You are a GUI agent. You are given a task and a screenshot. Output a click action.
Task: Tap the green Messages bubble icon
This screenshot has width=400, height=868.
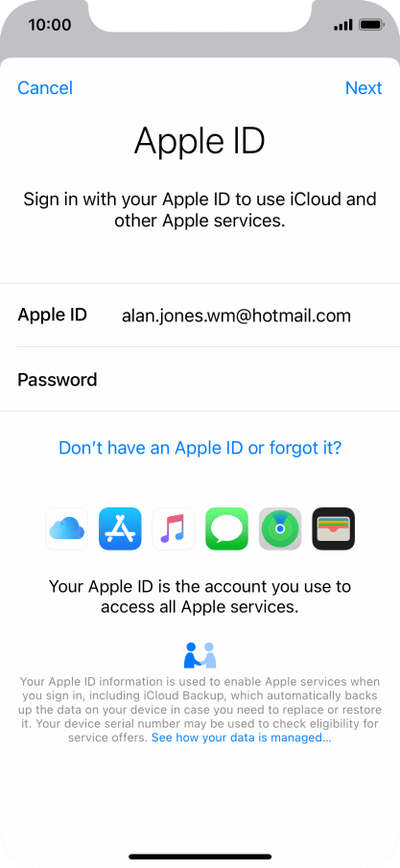[226, 528]
